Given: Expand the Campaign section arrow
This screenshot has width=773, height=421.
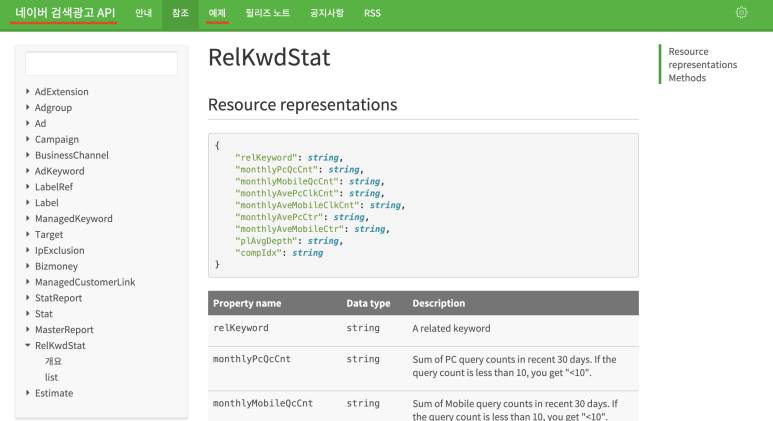Looking at the screenshot, I should click(28, 139).
